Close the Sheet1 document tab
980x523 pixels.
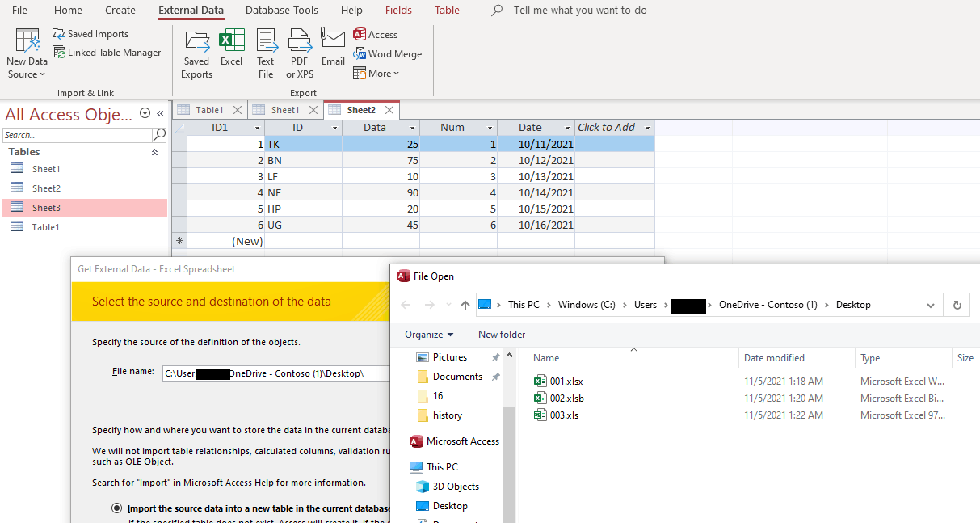313,110
